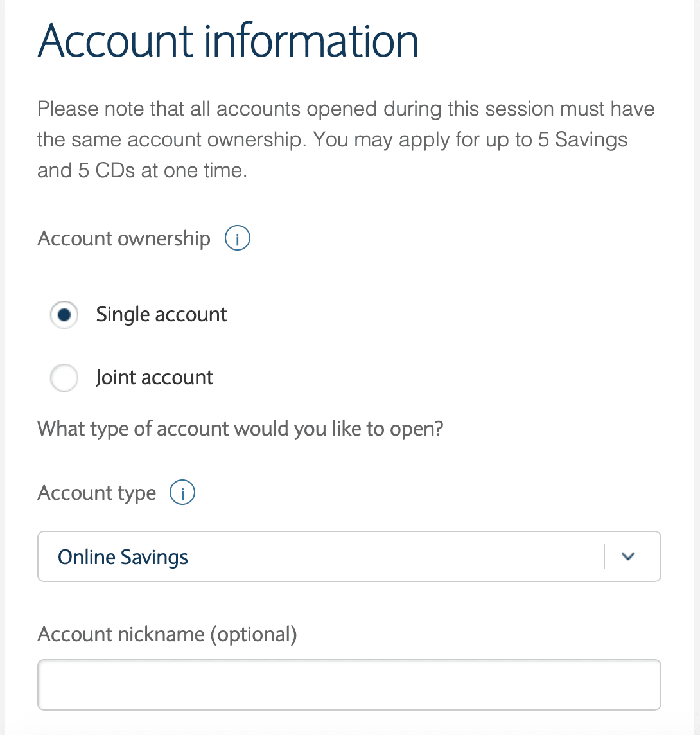700x735 pixels.
Task: Expand the Account type dropdown chevron
Action: (x=628, y=556)
